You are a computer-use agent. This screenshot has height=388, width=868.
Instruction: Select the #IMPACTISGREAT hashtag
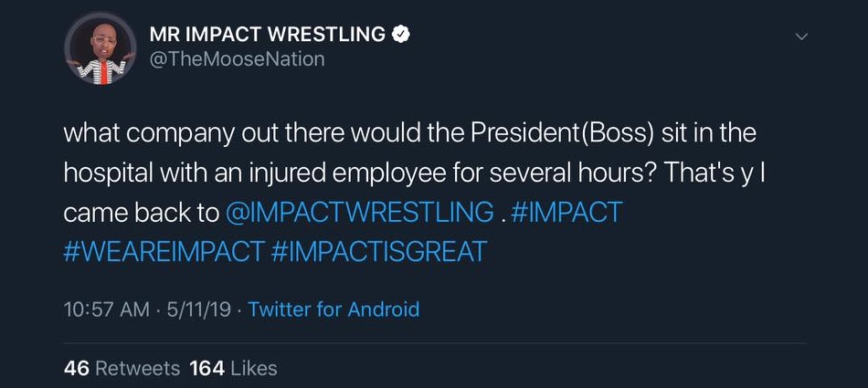coord(379,252)
